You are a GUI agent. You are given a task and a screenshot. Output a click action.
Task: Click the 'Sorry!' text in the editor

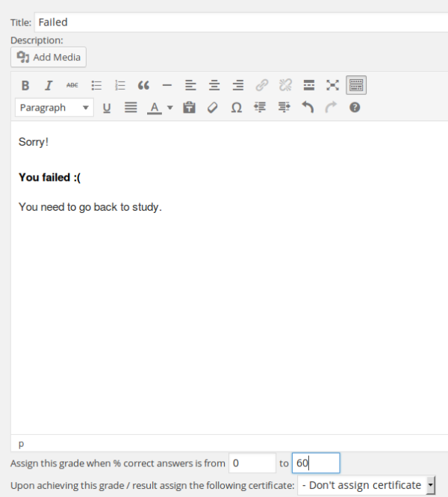(34, 142)
